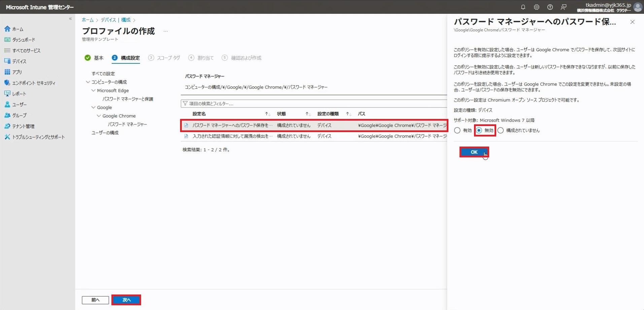Sort by 設定名 column arrows

pos(268,114)
